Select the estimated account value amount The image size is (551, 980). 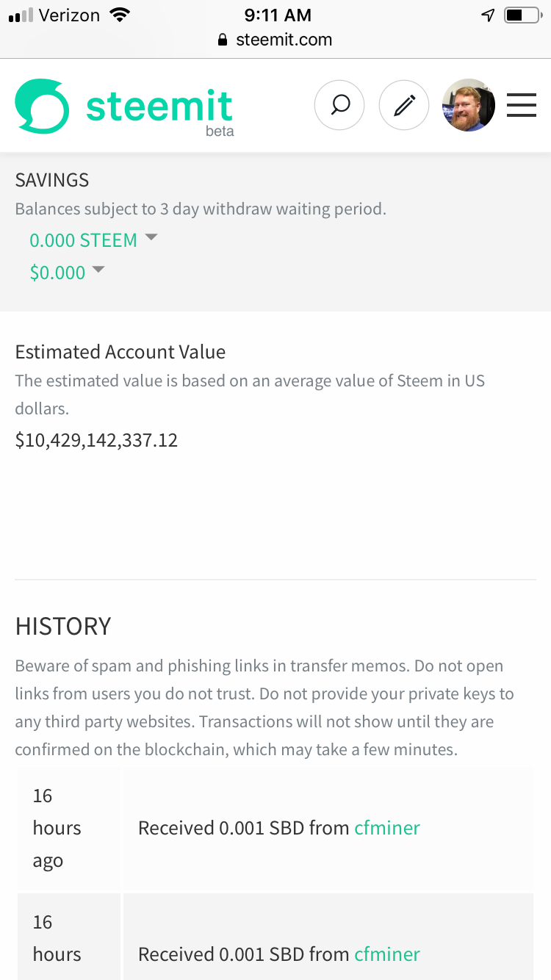(96, 440)
